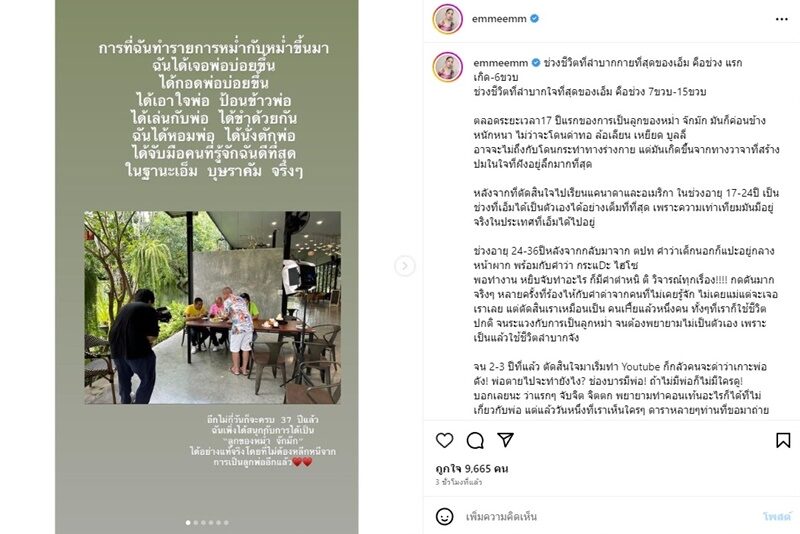Open the comment bubble icon
Screen dimensions: 800x534
pos(475,440)
